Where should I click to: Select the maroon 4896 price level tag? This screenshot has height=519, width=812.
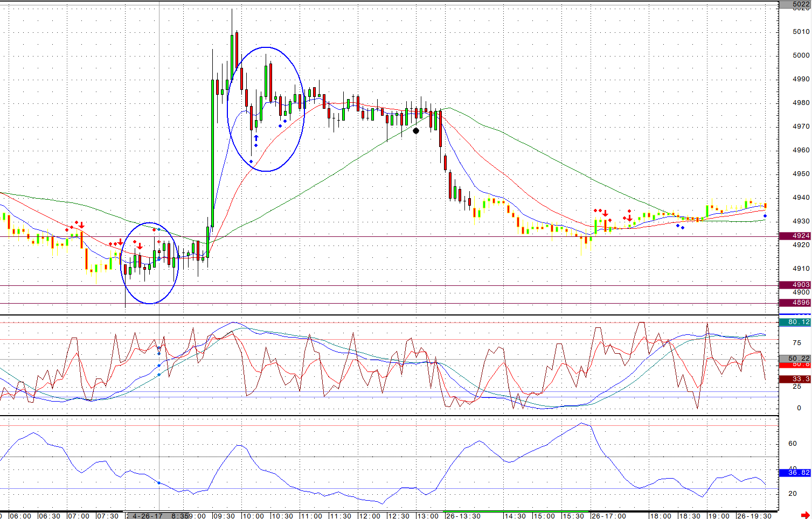click(795, 303)
